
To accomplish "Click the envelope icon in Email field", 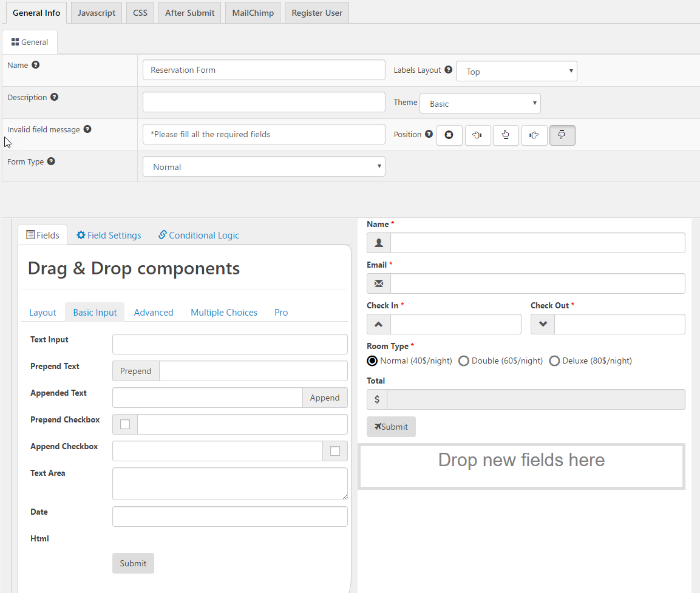I will 379,283.
